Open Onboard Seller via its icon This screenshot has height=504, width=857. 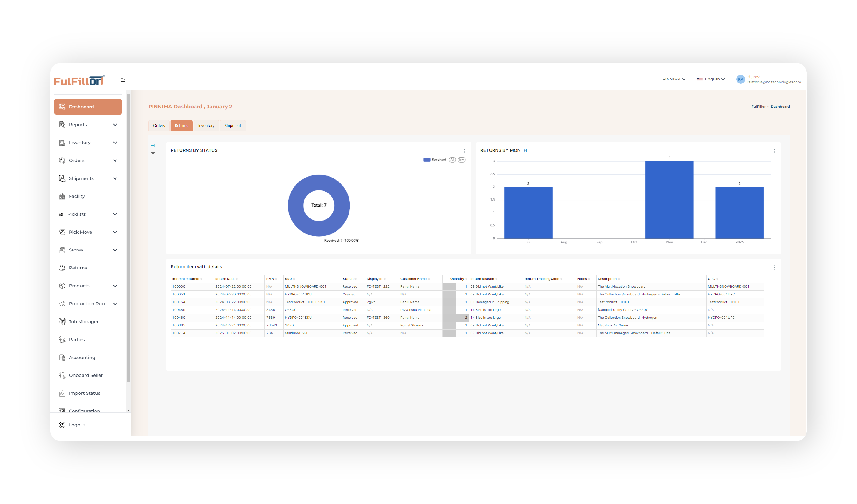click(62, 375)
